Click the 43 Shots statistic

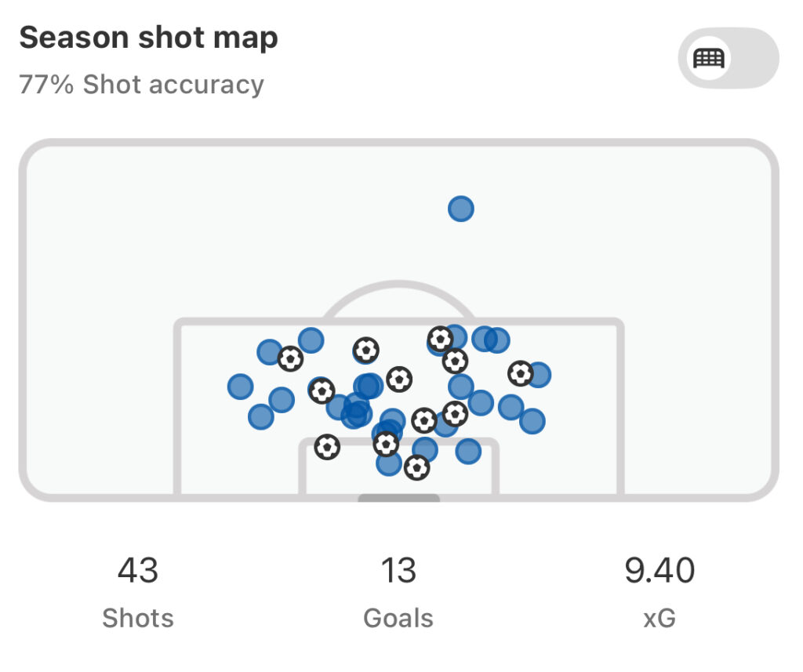click(138, 593)
